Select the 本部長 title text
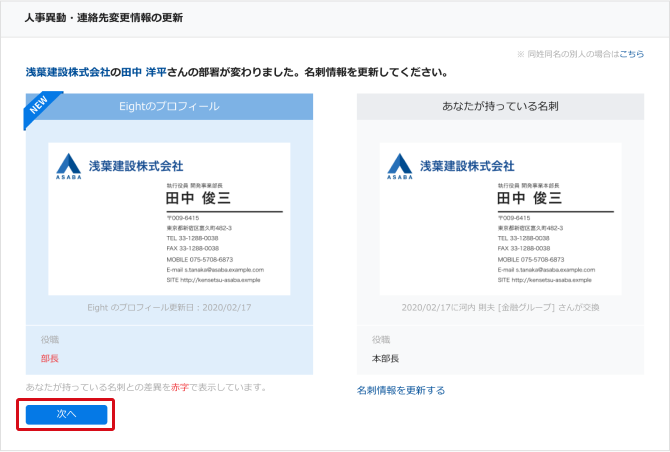This screenshot has width=670, height=452. [x=385, y=358]
